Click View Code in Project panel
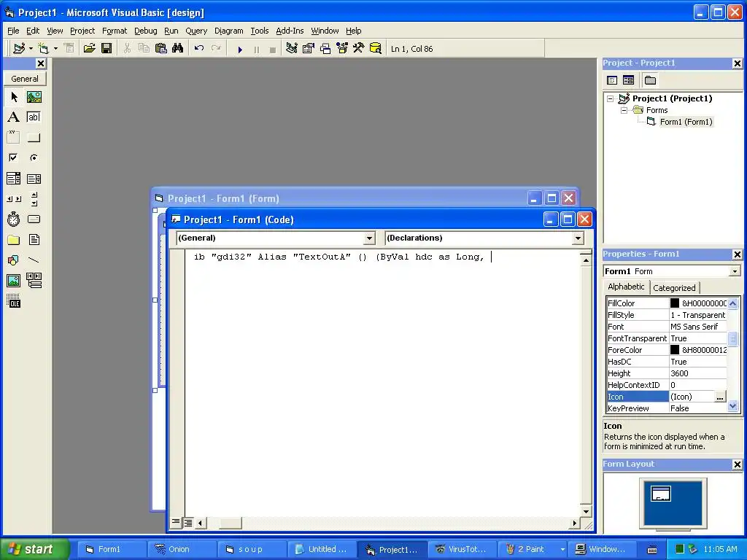The width and height of the screenshot is (747, 560). [612, 80]
